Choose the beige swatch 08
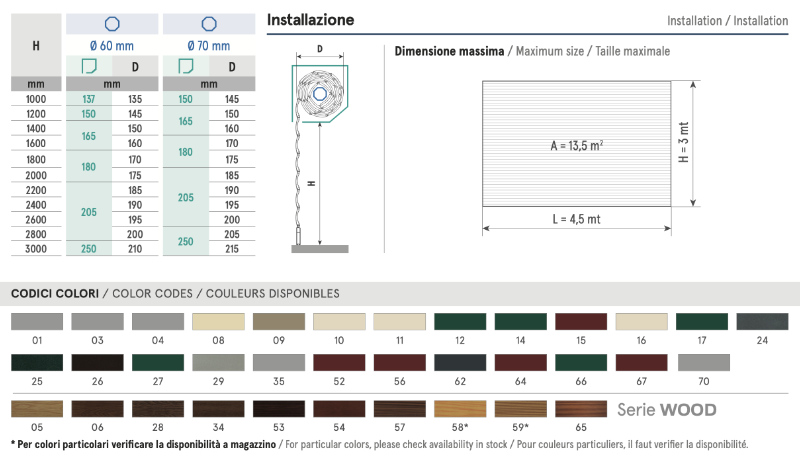This screenshot has width=800, height=458. coord(218,321)
